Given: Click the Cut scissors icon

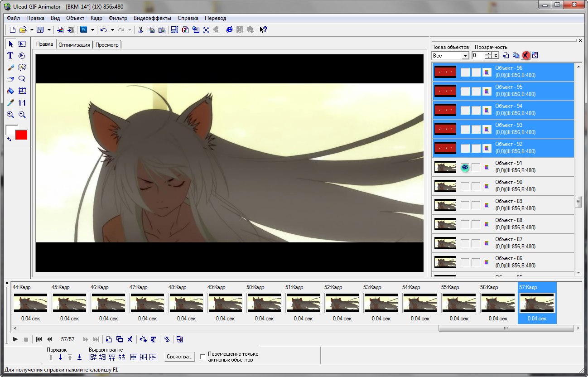Looking at the screenshot, I should pyautogui.click(x=141, y=30).
